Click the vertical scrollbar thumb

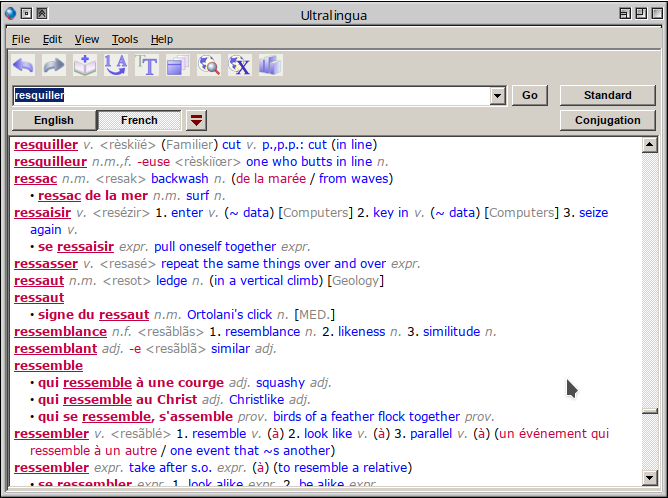pyautogui.click(x=649, y=411)
